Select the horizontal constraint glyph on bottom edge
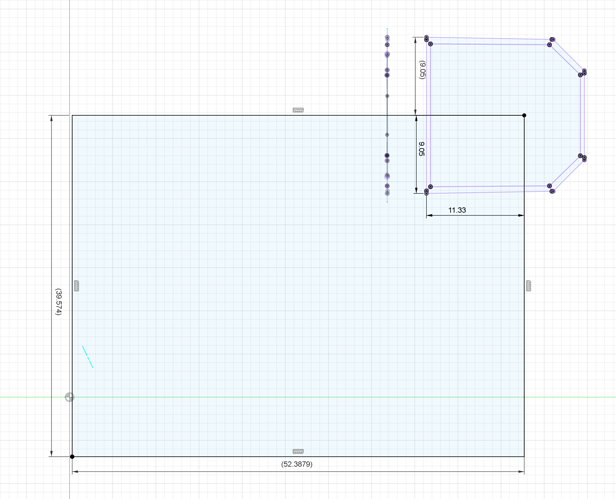Image resolution: width=616 pixels, height=499 pixels. point(297,452)
